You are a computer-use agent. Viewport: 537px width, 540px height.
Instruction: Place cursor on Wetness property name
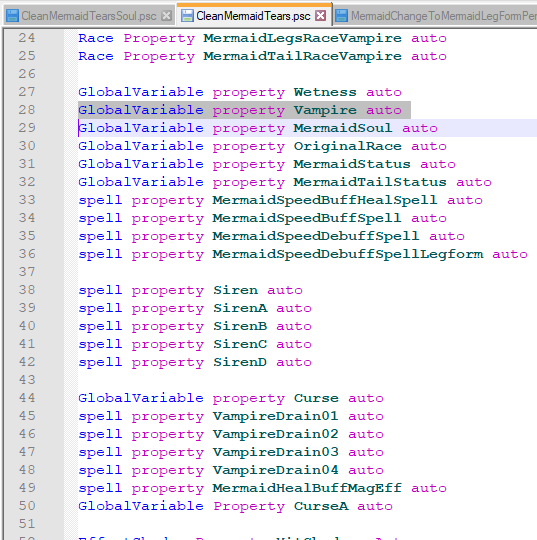(325, 92)
